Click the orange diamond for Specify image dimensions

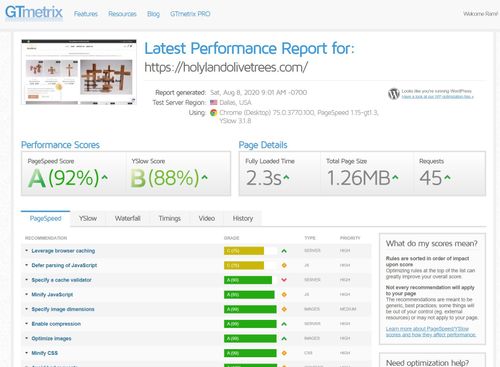[284, 309]
